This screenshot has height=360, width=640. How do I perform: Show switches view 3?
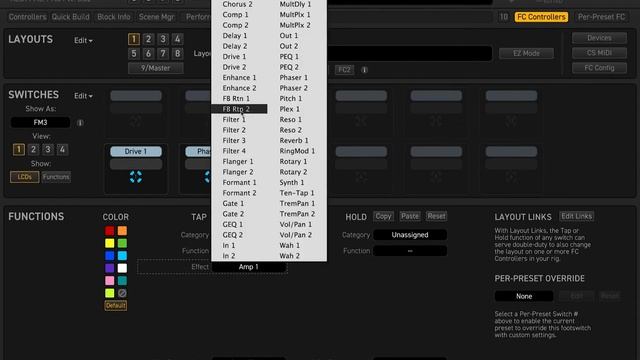tap(48, 149)
